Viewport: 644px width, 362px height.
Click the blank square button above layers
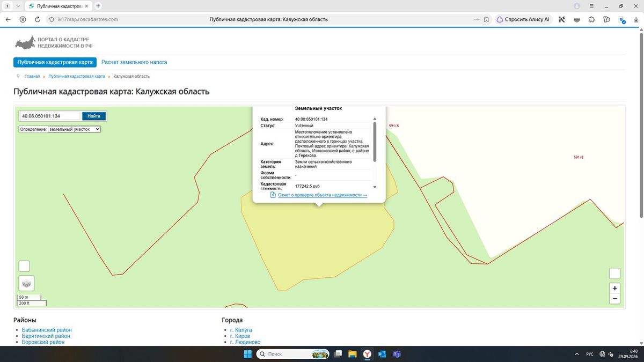(x=24, y=266)
